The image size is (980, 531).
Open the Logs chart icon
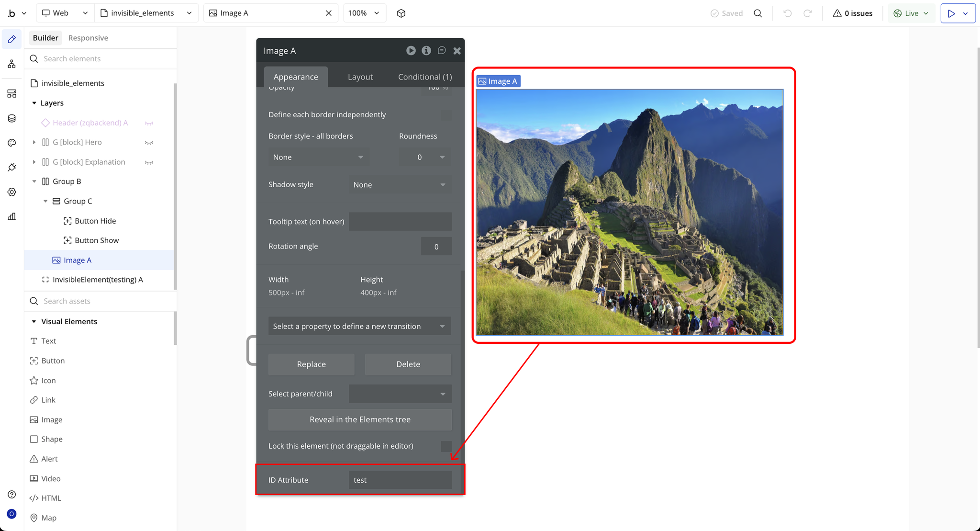pyautogui.click(x=11, y=216)
